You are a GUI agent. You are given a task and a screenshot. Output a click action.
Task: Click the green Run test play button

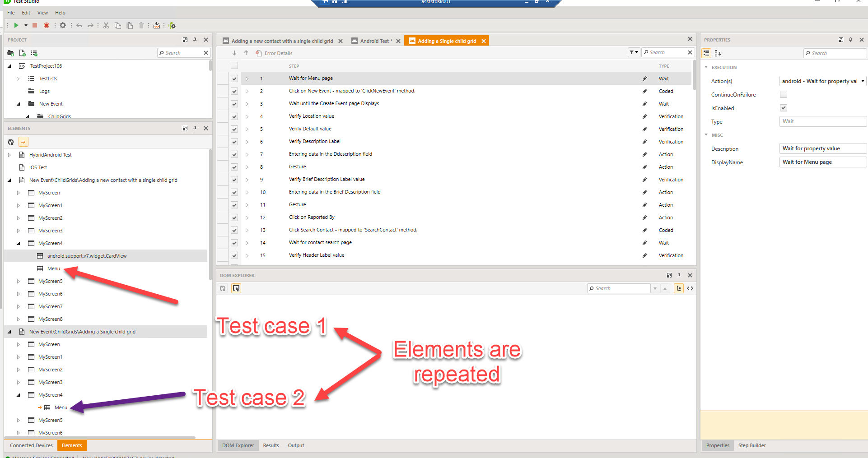(x=16, y=25)
